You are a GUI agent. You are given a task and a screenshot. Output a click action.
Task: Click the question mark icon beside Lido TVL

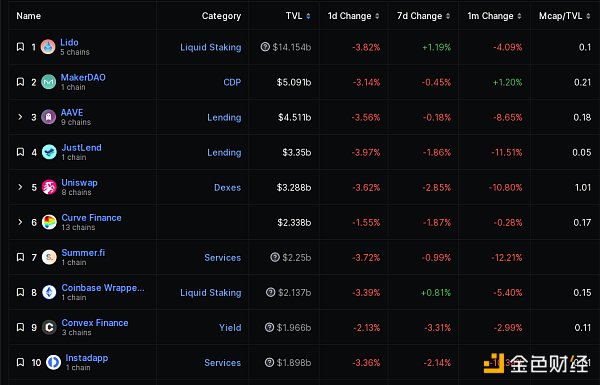click(x=265, y=47)
